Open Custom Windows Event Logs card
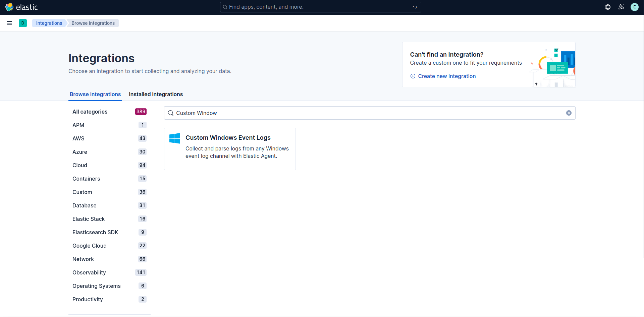Image resolution: width=644 pixels, height=317 pixels. 230,149
